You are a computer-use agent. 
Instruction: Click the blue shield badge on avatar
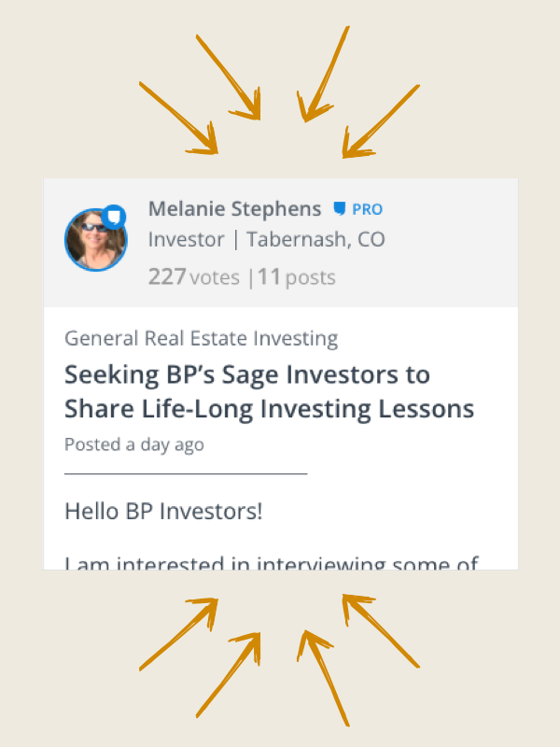113,218
